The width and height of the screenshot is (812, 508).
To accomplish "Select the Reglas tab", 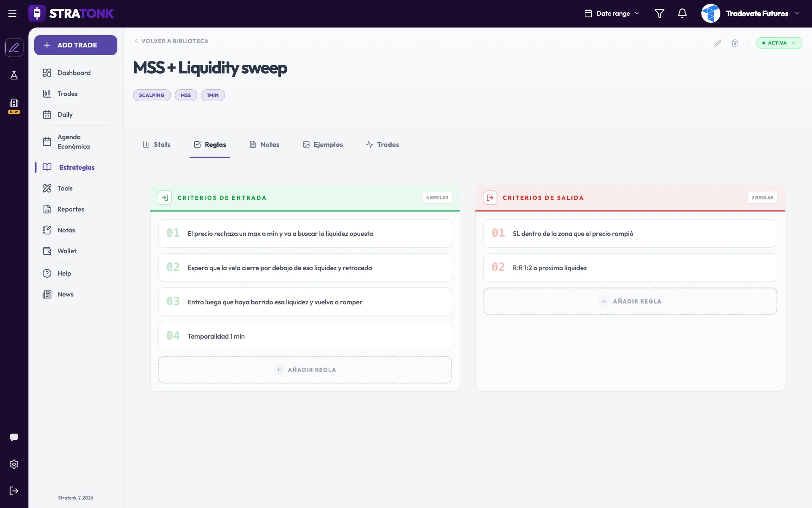I will tap(210, 145).
